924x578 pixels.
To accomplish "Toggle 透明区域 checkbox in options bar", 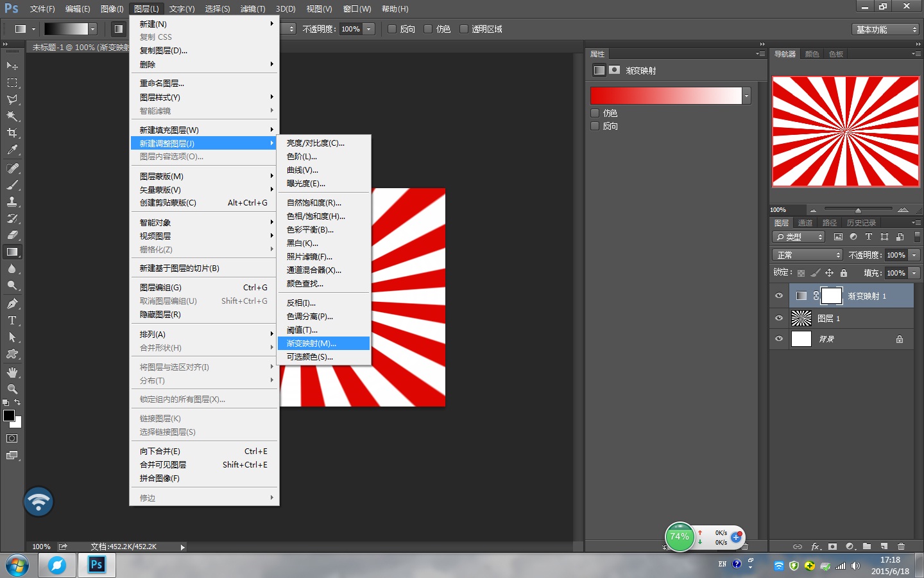I will click(x=464, y=29).
